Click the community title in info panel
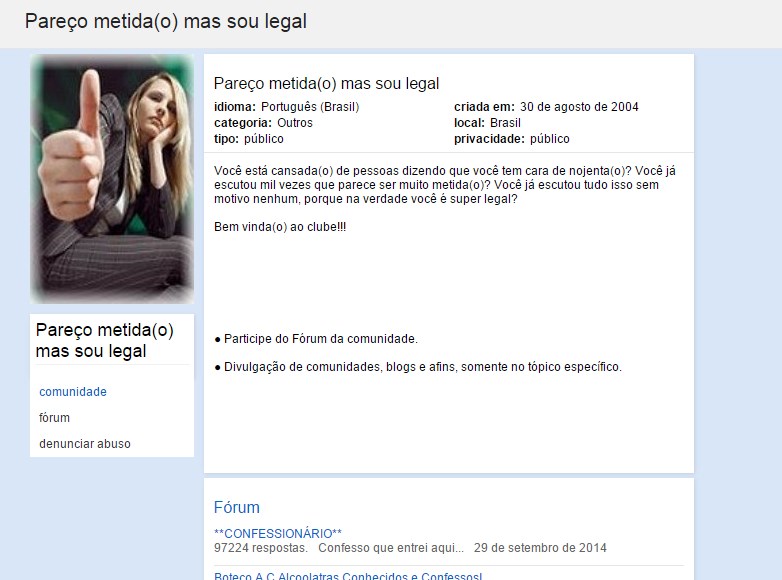 pyautogui.click(x=327, y=84)
